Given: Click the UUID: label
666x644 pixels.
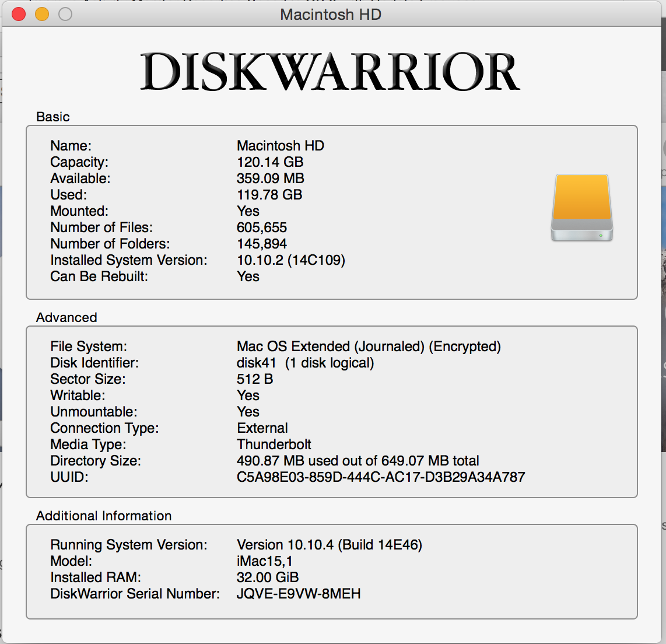Looking at the screenshot, I should (69, 477).
